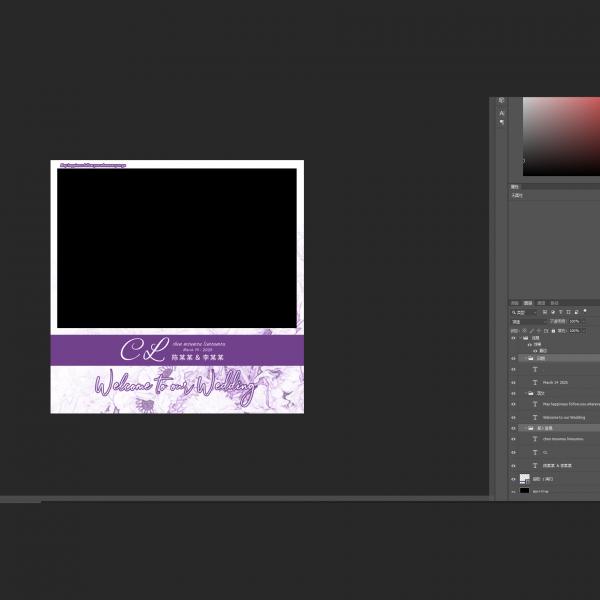
Task: Collapse the top layer group
Action: coord(521,338)
